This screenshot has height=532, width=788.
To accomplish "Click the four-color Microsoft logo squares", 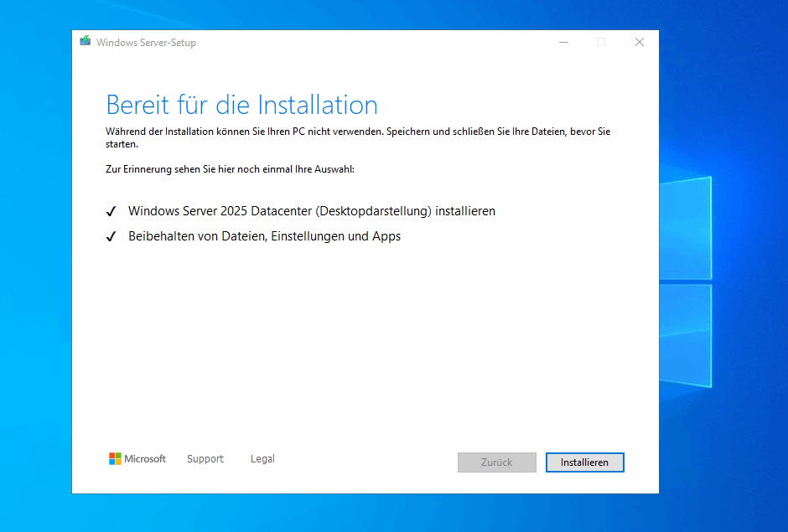I will coord(115,459).
